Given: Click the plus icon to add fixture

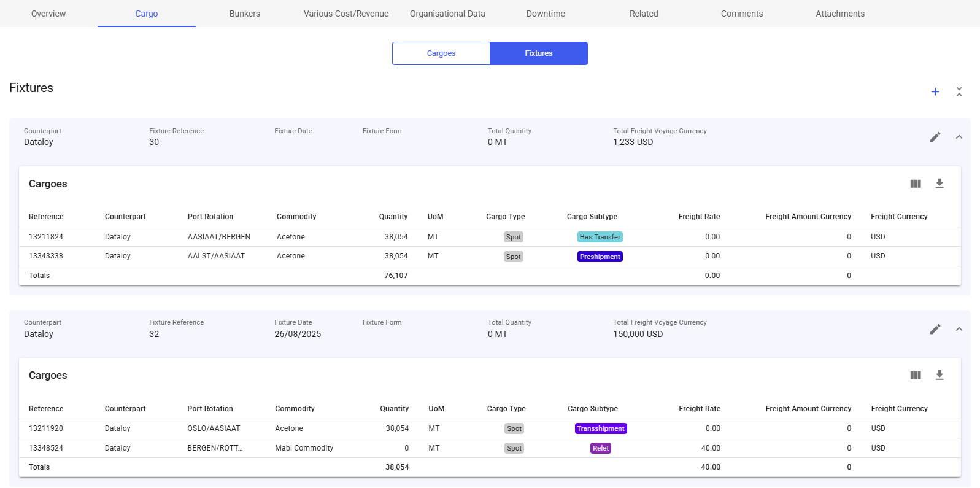Looking at the screenshot, I should (935, 91).
